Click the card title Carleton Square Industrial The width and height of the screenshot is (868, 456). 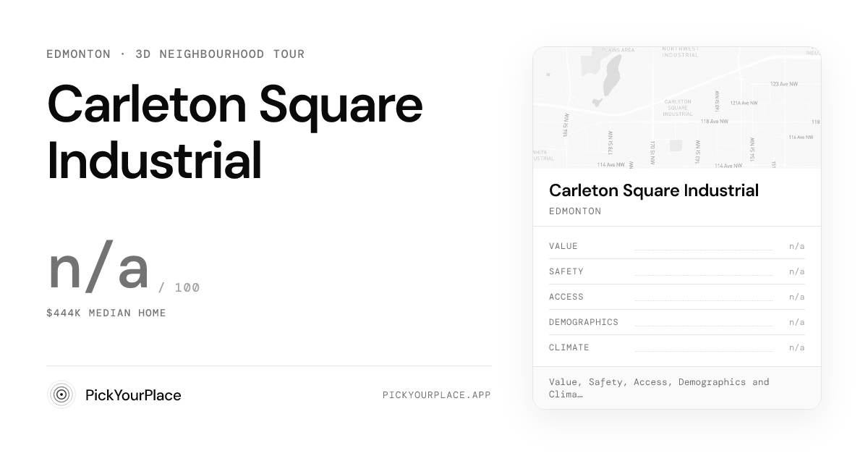(x=654, y=190)
